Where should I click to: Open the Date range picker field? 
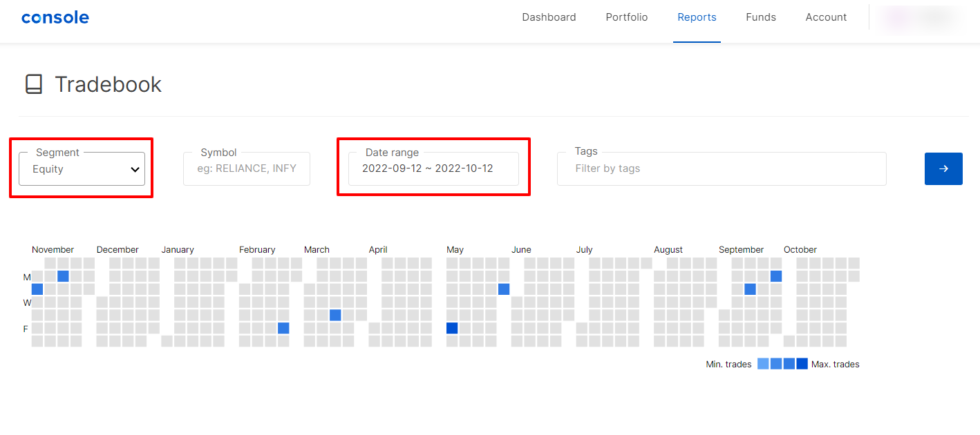pos(433,169)
